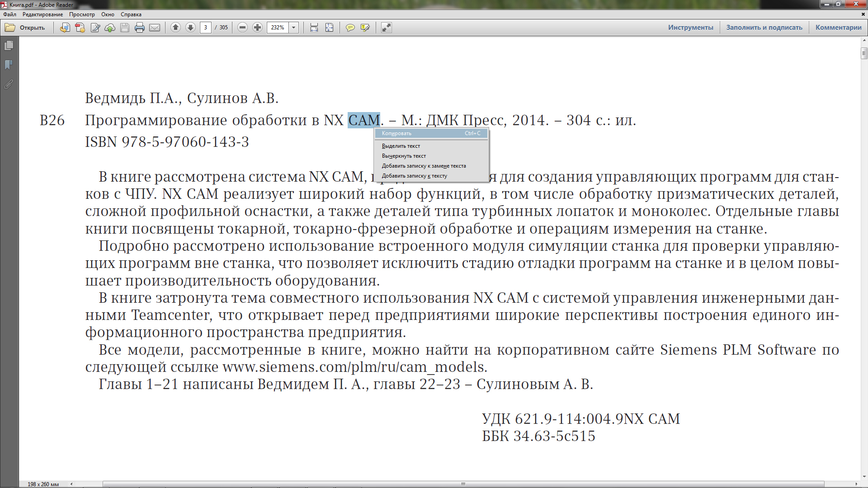Go to previous page arrow
868x488 pixels.
coord(176,28)
